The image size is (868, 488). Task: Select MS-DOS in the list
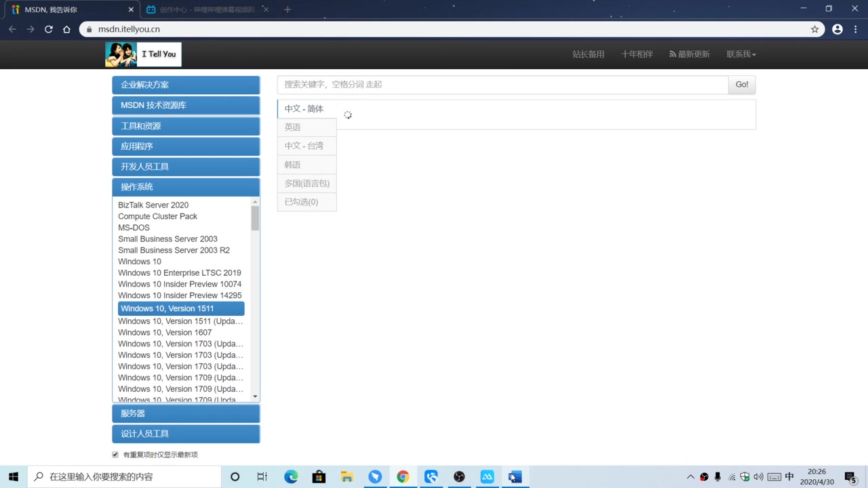(134, 228)
